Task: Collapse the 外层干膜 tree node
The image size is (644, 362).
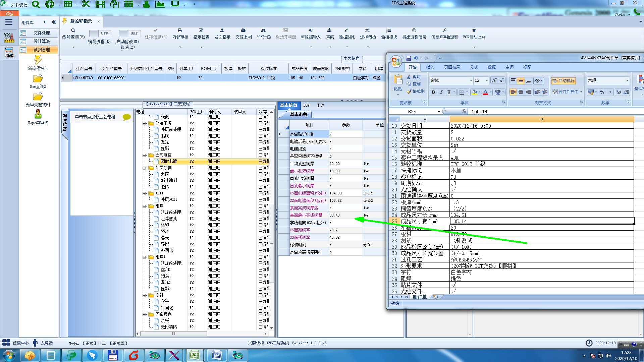Action: (x=145, y=123)
